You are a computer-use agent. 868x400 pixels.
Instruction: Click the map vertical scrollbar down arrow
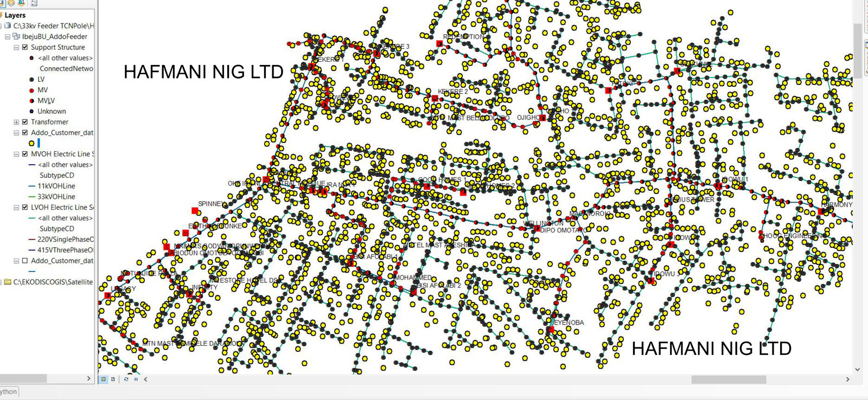(x=857, y=370)
